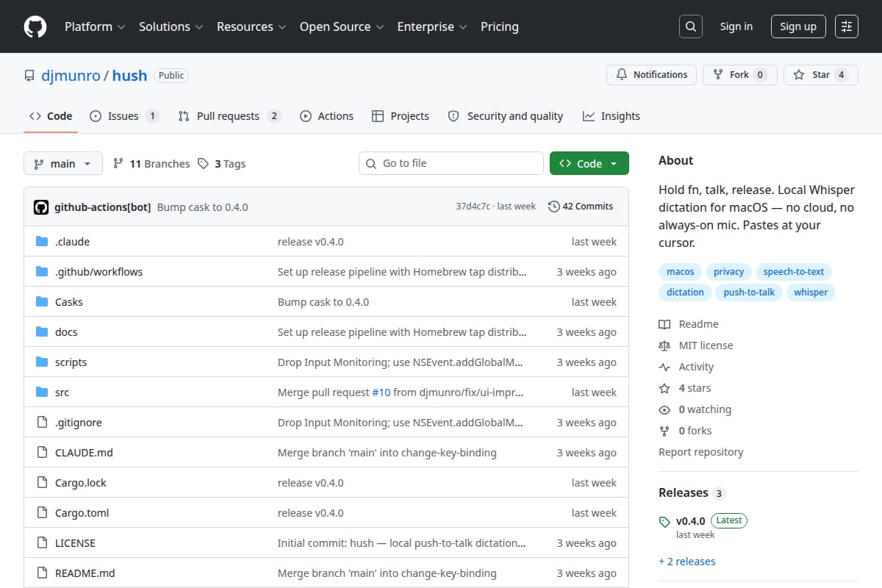Click the docs folder icon

point(42,332)
